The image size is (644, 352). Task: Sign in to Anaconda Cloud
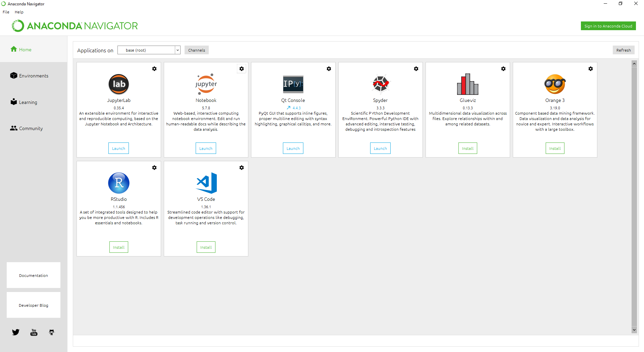[608, 26]
